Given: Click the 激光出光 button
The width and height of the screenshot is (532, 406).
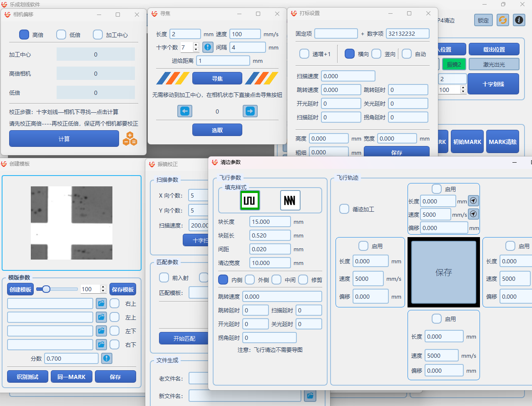Looking at the screenshot, I should click(x=494, y=64).
